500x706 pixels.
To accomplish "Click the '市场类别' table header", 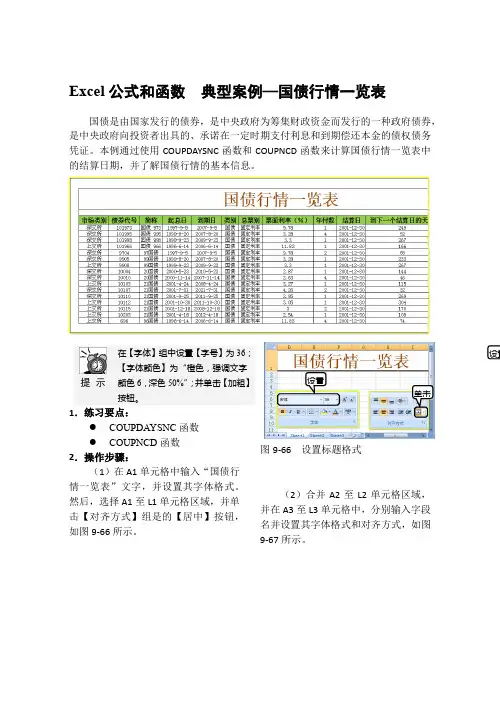I will pyautogui.click(x=94, y=220).
